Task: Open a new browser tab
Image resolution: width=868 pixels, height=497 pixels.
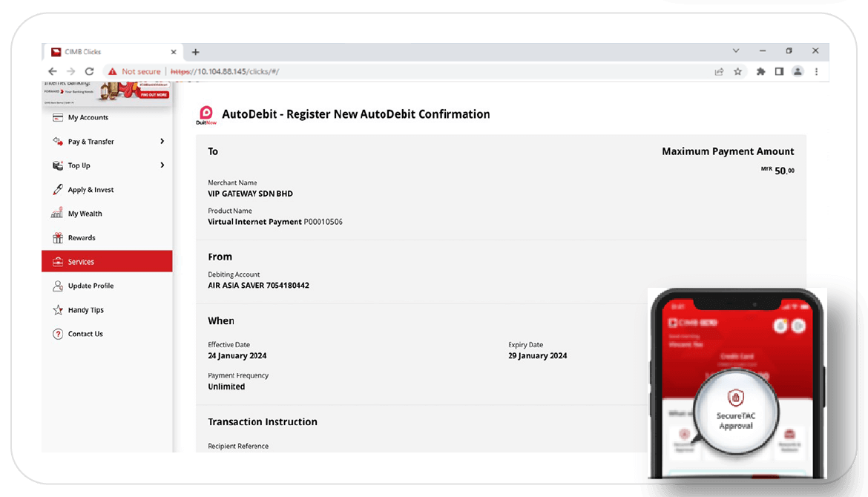Action: pyautogui.click(x=196, y=52)
